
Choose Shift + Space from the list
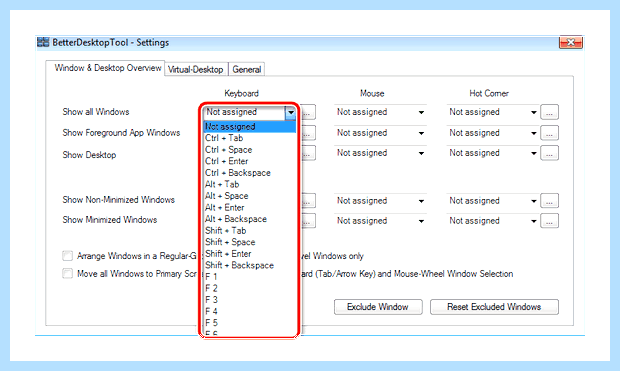click(250, 242)
